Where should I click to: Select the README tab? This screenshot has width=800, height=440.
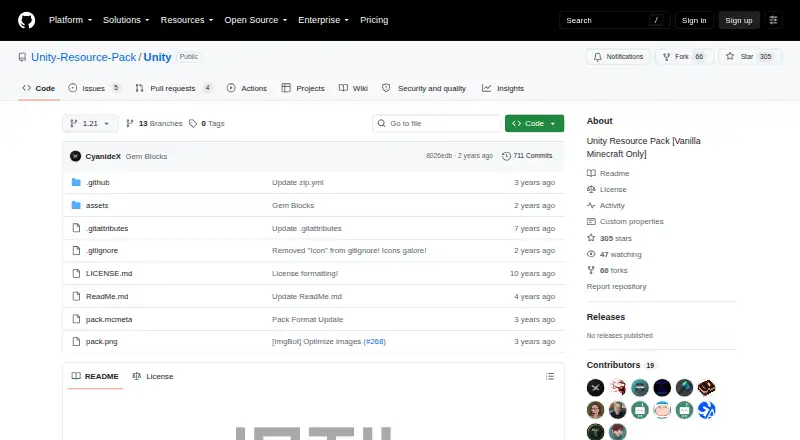coord(95,376)
